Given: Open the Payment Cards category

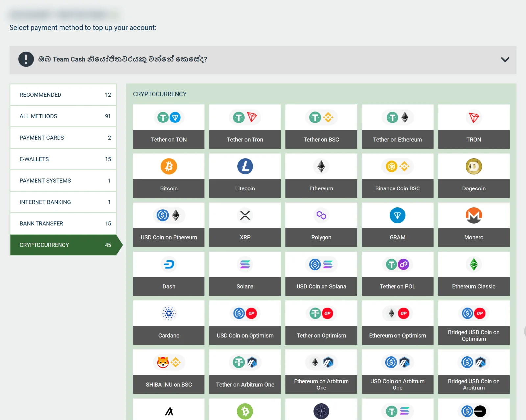Looking at the screenshot, I should [63, 138].
